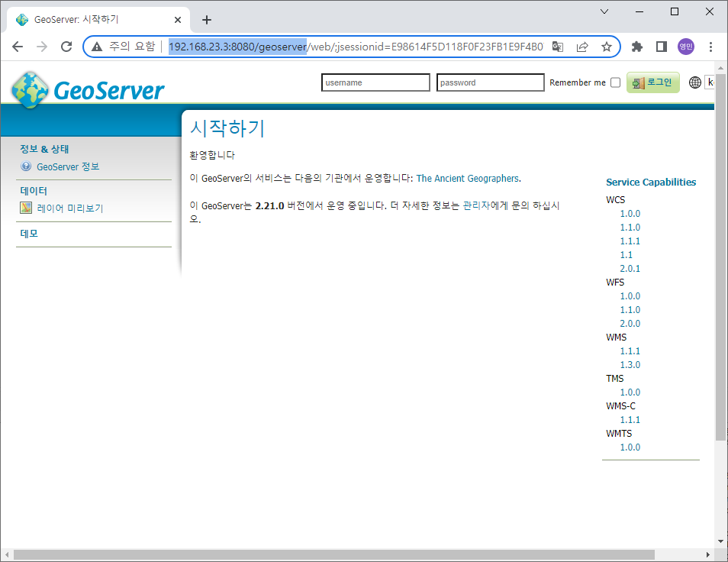Open WCS 1.1 capabilities

coord(627,255)
